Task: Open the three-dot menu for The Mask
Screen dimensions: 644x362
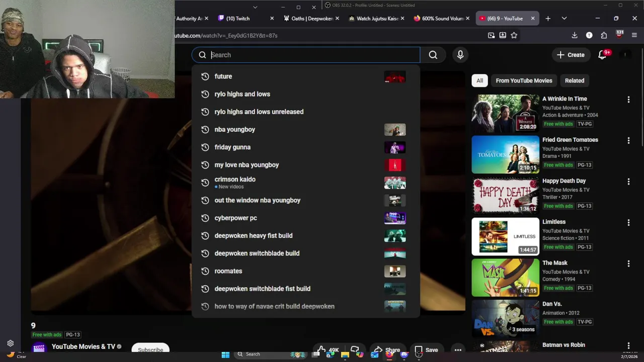Action: [x=628, y=263]
